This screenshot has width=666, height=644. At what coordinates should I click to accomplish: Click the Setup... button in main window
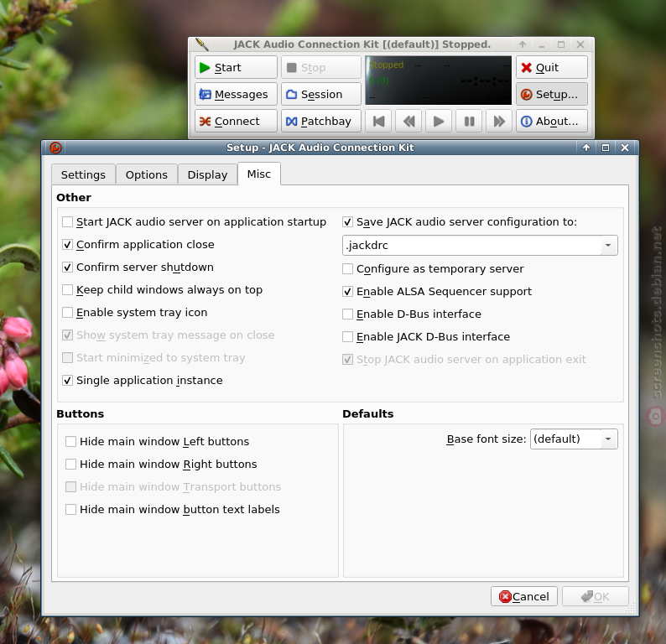point(552,94)
